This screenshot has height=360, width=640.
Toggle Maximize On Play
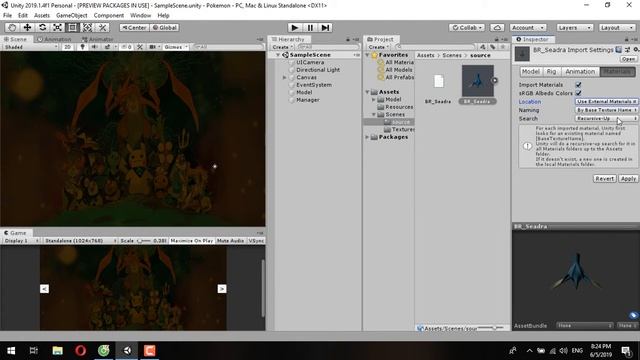(192, 241)
